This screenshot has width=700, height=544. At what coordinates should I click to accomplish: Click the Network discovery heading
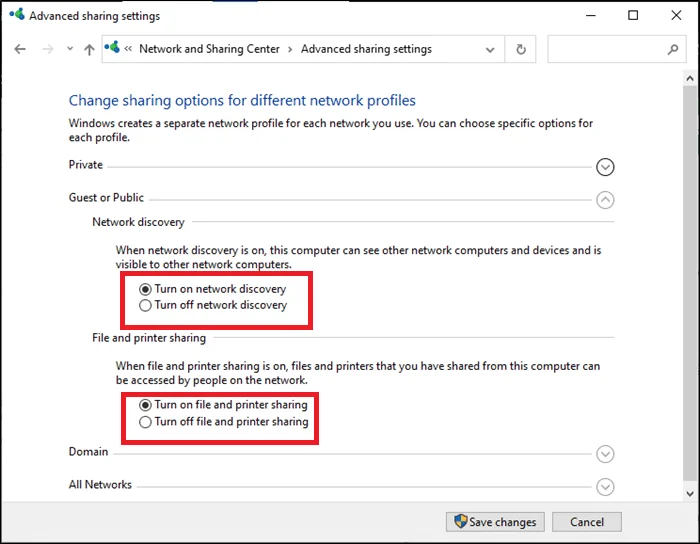[x=138, y=222]
